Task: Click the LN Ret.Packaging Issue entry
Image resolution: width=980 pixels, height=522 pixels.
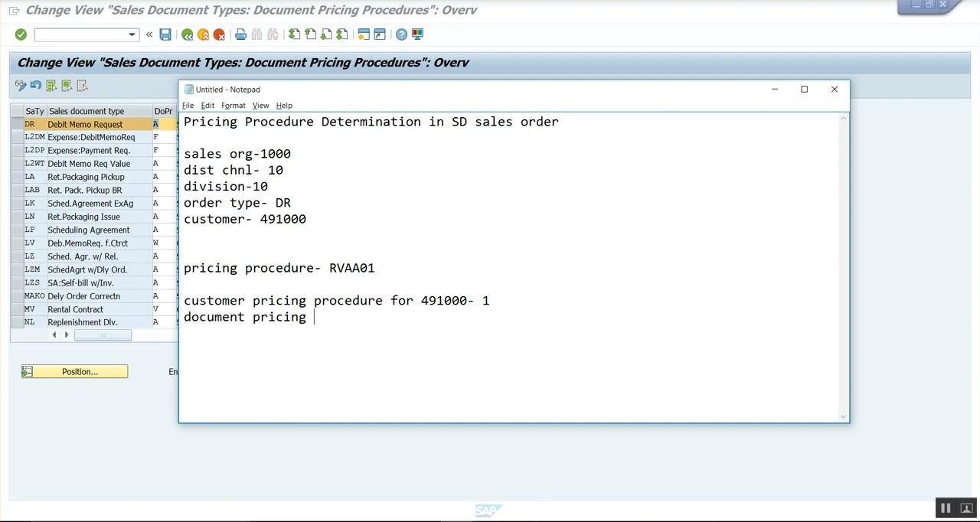Action: tap(87, 217)
